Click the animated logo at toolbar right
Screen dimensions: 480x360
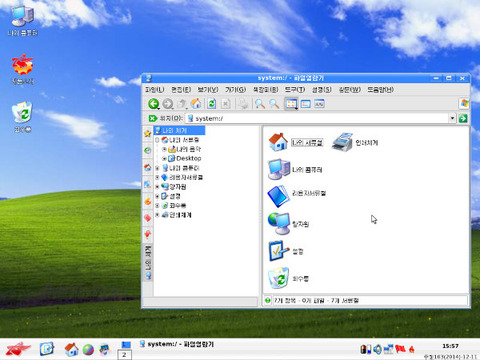tap(464, 103)
